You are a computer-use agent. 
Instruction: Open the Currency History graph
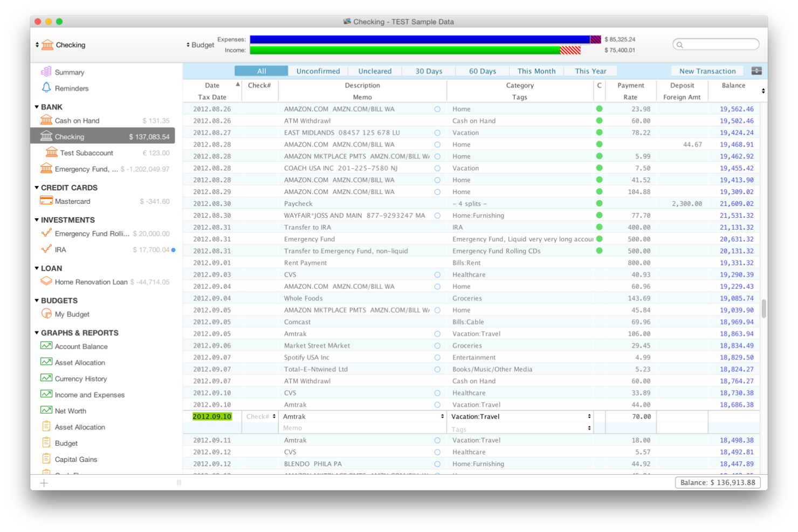(x=80, y=378)
